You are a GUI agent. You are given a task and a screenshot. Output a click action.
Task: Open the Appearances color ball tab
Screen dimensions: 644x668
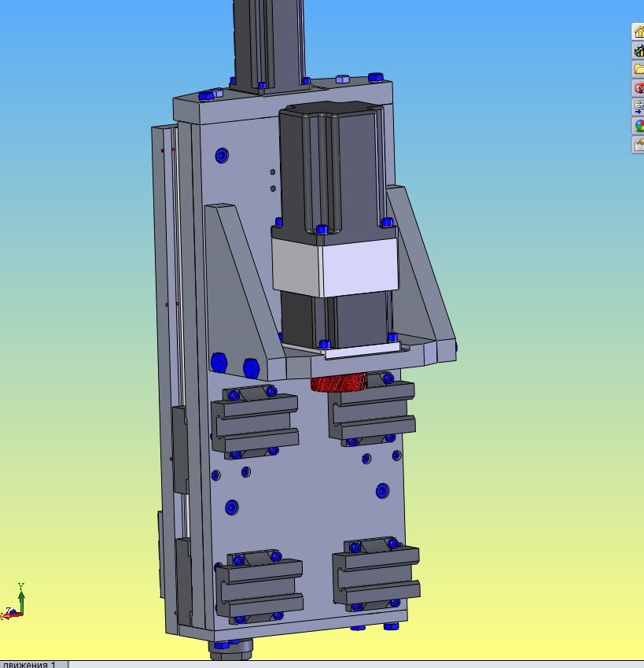(638, 126)
